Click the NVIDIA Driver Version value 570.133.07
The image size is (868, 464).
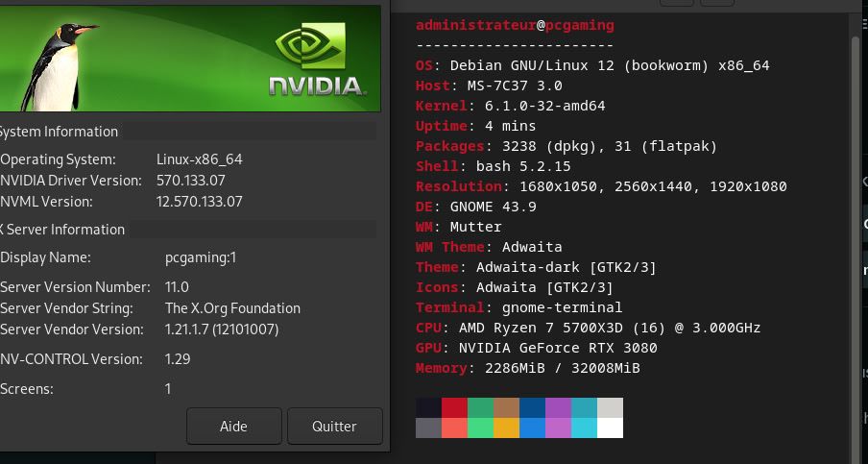coord(191,181)
